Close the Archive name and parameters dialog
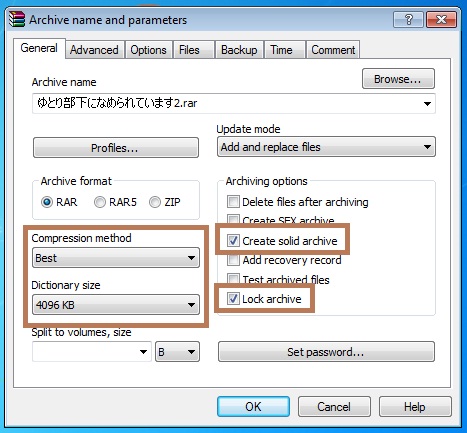Screen dimensions: 467x433 tap(441, 20)
